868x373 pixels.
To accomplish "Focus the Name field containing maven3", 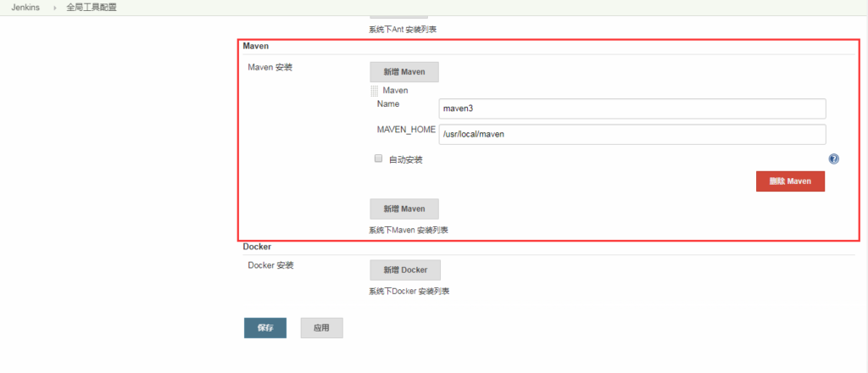I will [632, 109].
